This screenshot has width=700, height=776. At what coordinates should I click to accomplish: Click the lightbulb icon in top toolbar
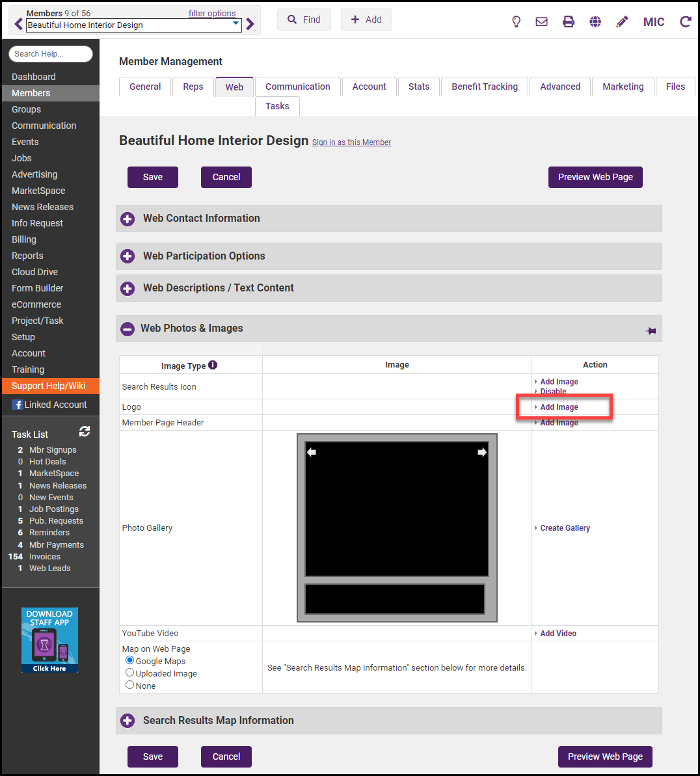[x=516, y=21]
